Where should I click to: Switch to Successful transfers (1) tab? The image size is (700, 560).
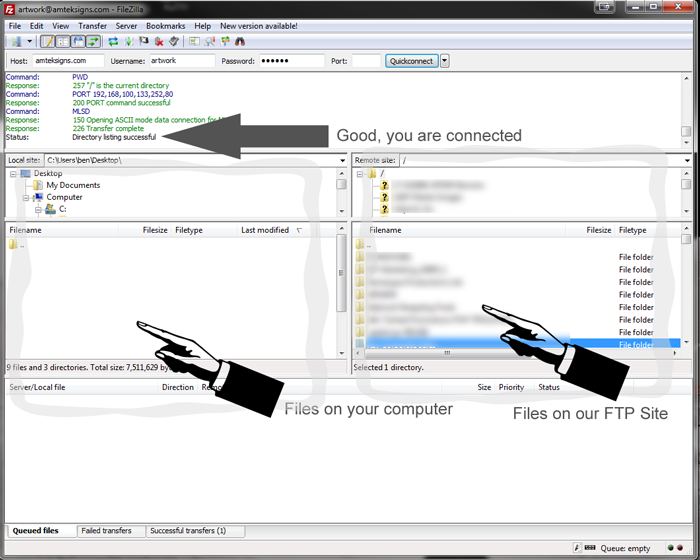click(188, 531)
